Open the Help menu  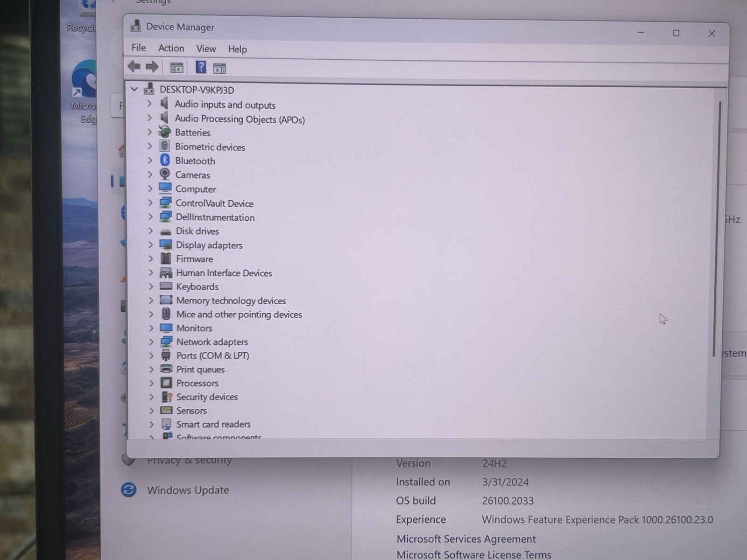pyautogui.click(x=237, y=49)
